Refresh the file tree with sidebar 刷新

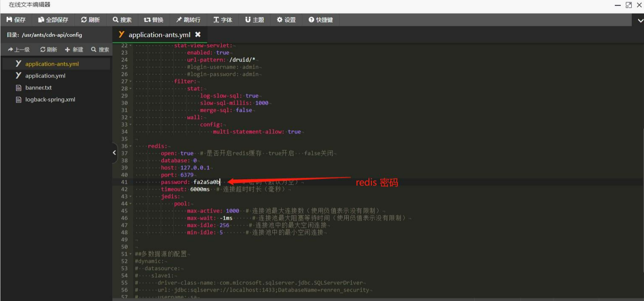pos(48,49)
